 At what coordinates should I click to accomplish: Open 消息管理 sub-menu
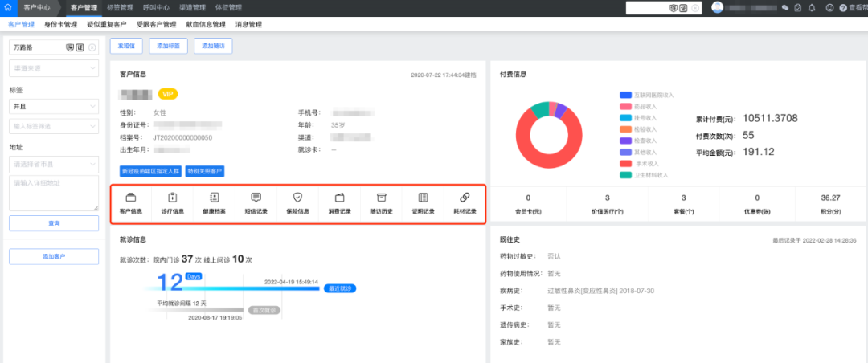click(248, 24)
